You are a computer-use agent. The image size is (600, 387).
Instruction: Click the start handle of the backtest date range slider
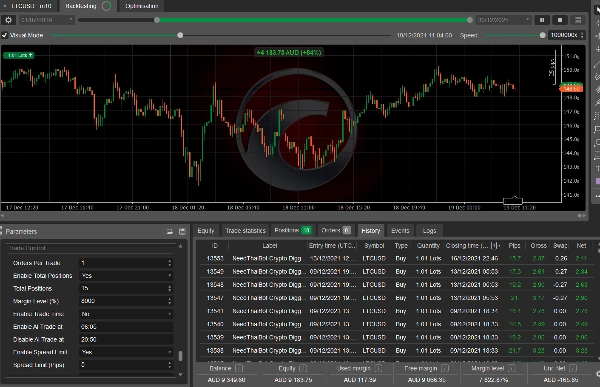(x=157, y=20)
